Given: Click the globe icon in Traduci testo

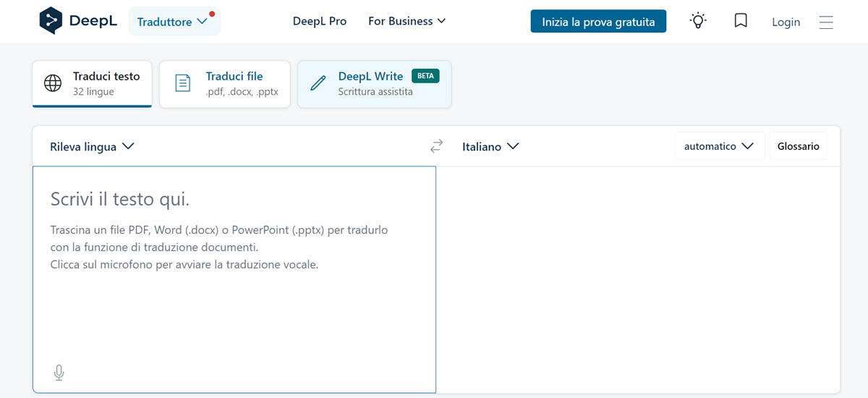Looking at the screenshot, I should pos(53,83).
